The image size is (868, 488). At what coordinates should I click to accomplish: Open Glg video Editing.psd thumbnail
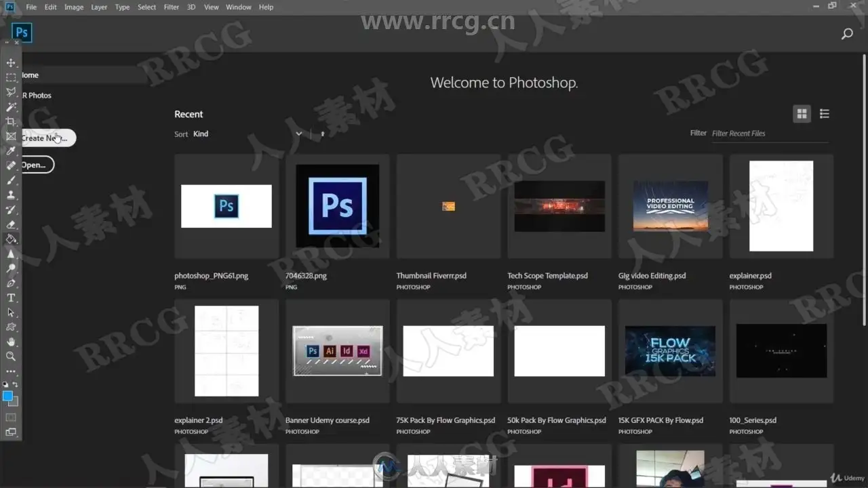pos(671,206)
